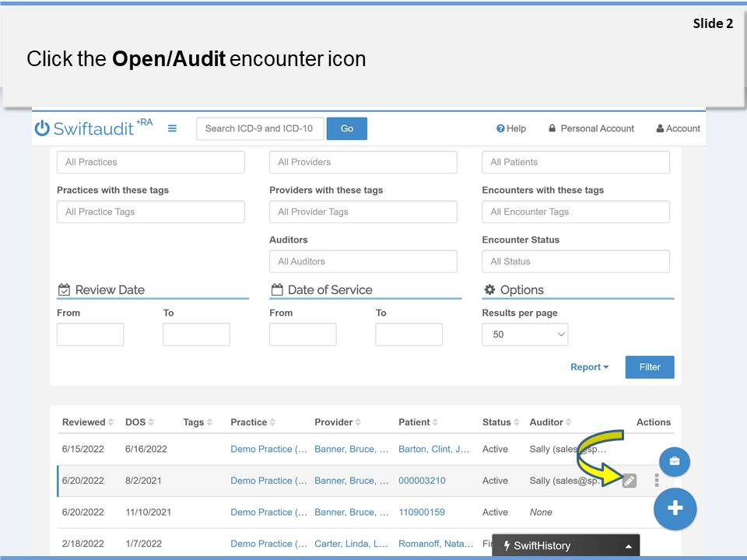Click the pencil Open/Audit encounter icon

pos(630,481)
